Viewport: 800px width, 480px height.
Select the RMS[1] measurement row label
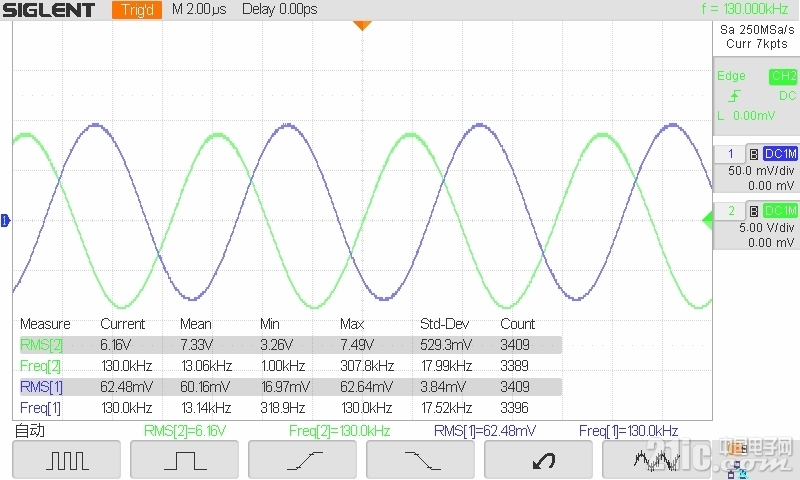tap(41, 387)
